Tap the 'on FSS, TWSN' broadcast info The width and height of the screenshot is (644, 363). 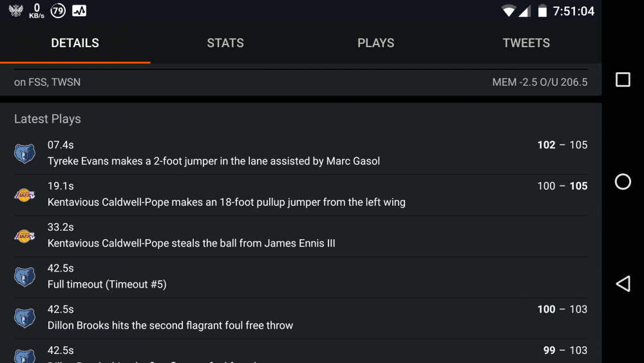(x=47, y=83)
